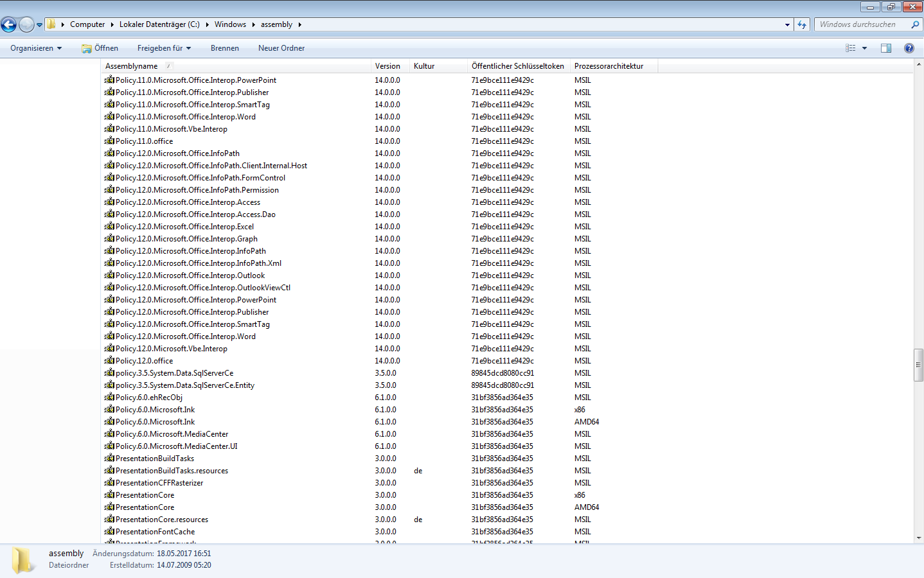This screenshot has height=578, width=924.
Task: Open the address bar history dropdown
Action: coord(787,24)
